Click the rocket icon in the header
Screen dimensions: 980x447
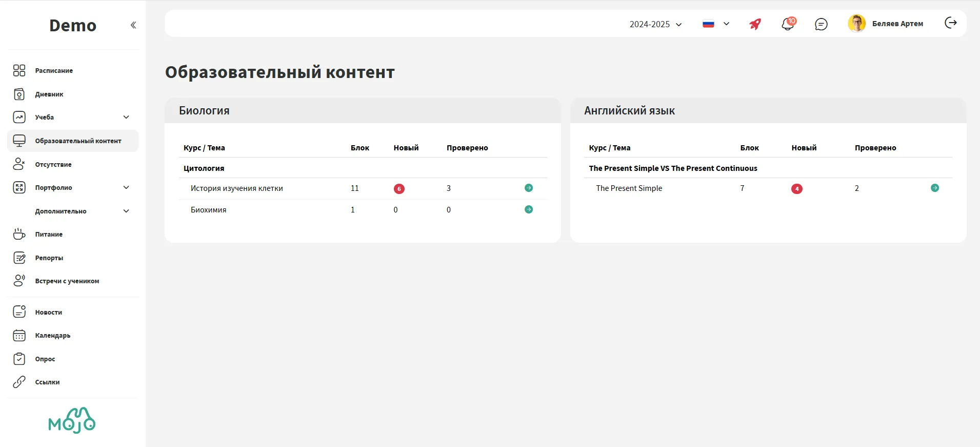pos(755,24)
